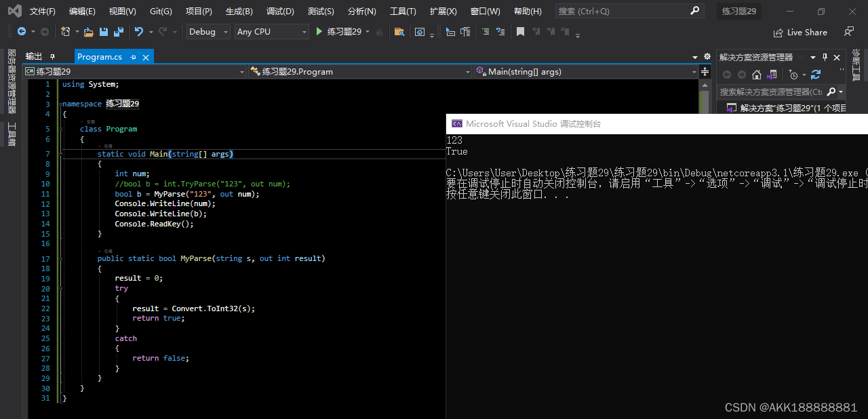The width and height of the screenshot is (868, 419).
Task: Click the Navigate Backward arrow icon
Action: point(22,32)
